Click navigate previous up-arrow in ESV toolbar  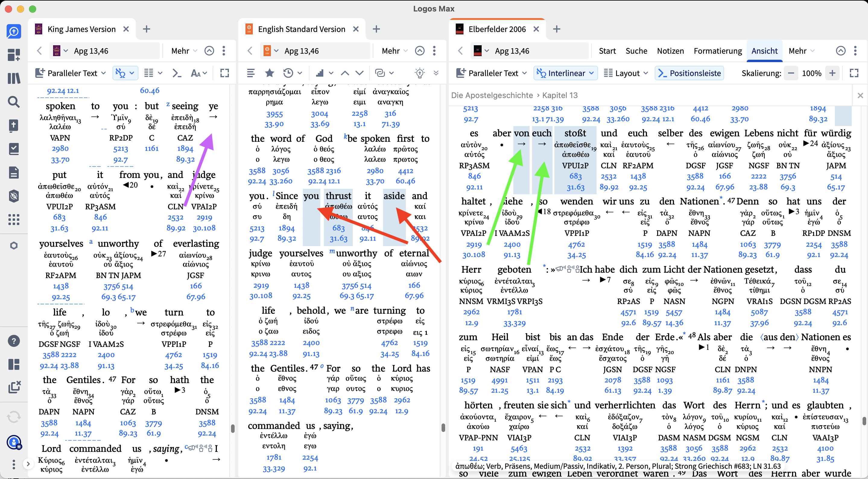click(345, 73)
